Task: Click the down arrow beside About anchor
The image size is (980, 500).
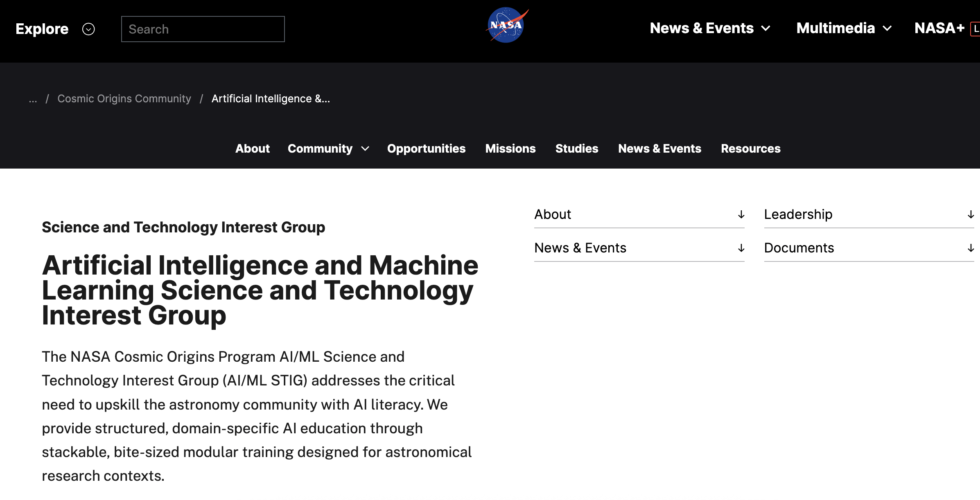Action: point(741,214)
